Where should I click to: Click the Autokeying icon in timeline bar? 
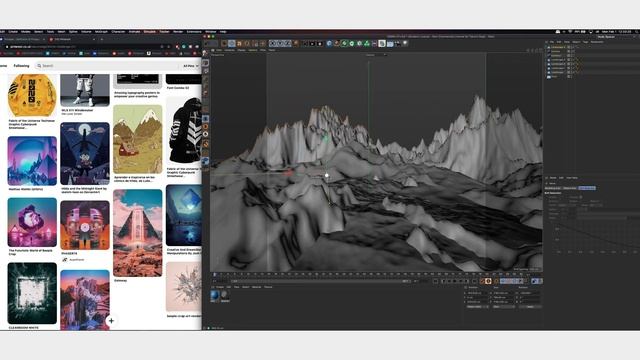pyautogui.click(x=488, y=281)
